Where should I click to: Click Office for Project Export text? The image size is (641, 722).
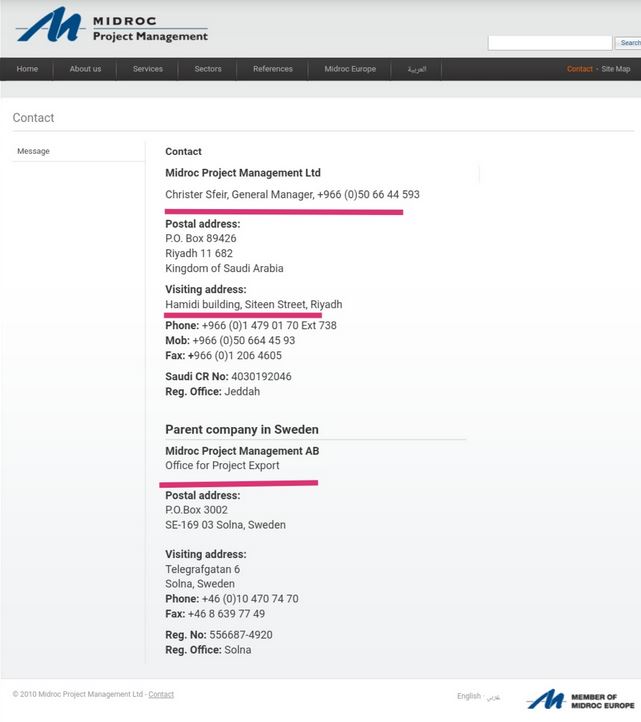tap(222, 466)
